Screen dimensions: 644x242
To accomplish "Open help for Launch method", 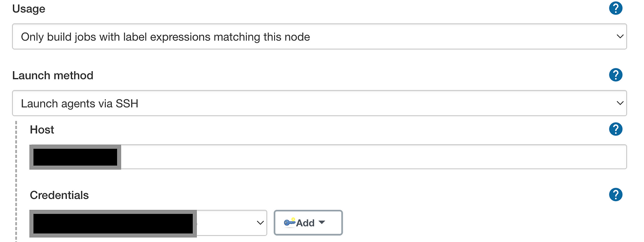I will pyautogui.click(x=615, y=75).
